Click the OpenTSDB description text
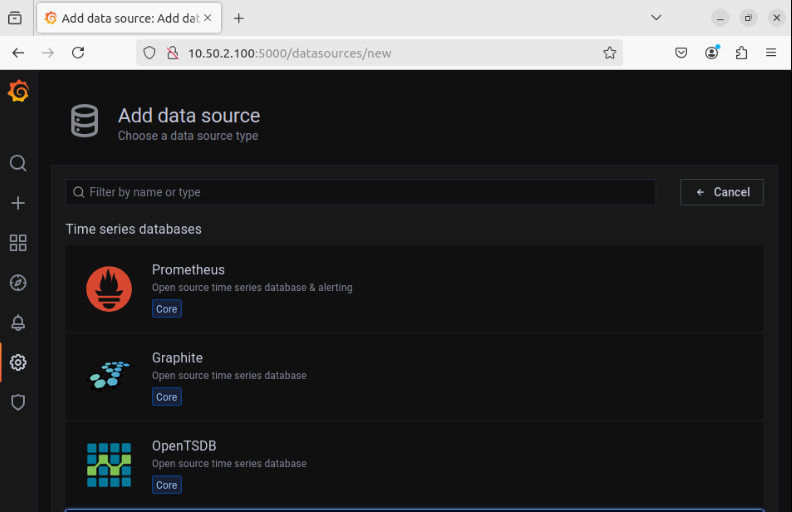 click(229, 464)
